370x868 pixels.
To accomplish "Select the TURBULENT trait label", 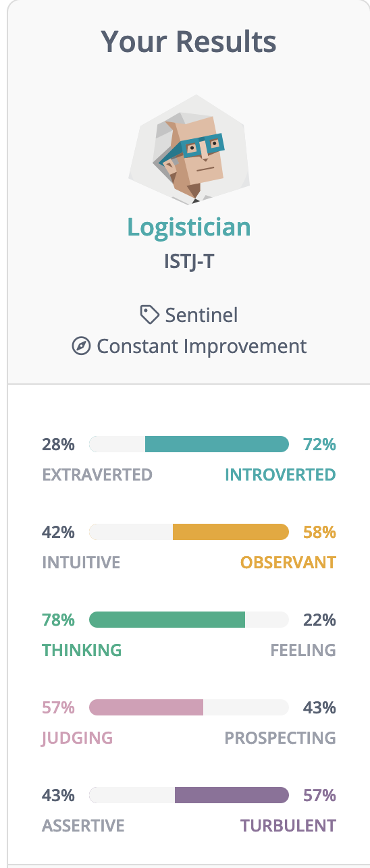I will pyautogui.click(x=288, y=825).
